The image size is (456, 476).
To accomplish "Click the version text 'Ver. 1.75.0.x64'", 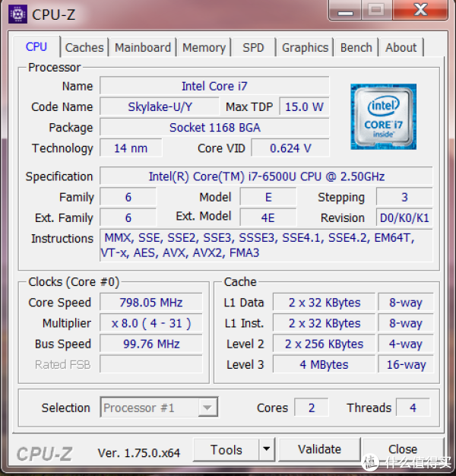I will 139,453.
